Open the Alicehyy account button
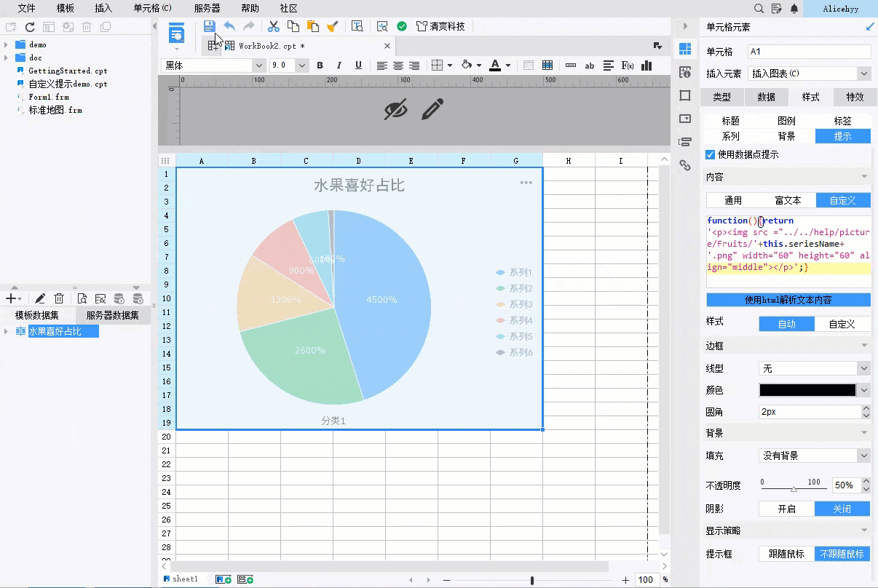This screenshot has width=878, height=588. click(x=840, y=9)
